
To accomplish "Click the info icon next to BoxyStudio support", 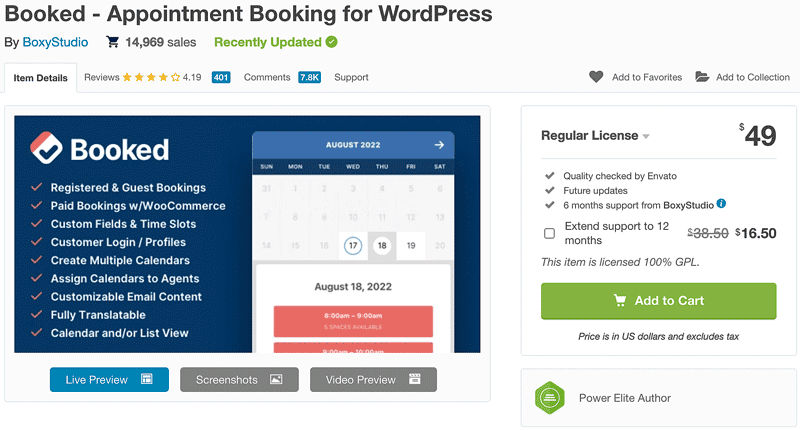I will (x=721, y=204).
